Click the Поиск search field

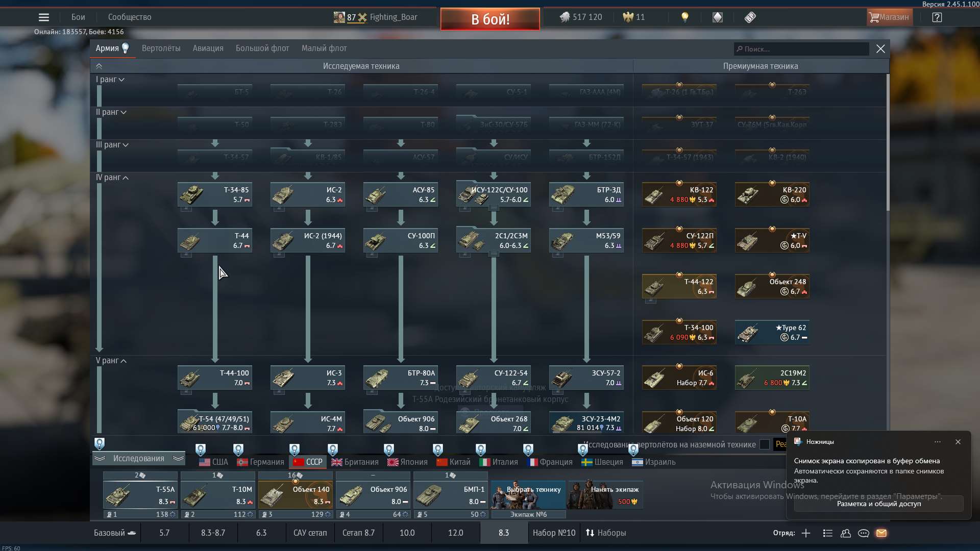tap(801, 49)
